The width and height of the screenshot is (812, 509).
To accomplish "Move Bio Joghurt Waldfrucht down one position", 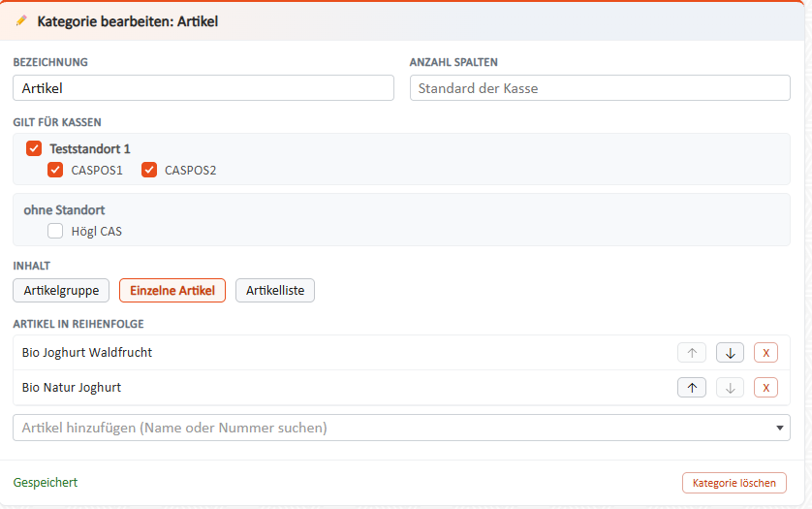I will click(730, 353).
